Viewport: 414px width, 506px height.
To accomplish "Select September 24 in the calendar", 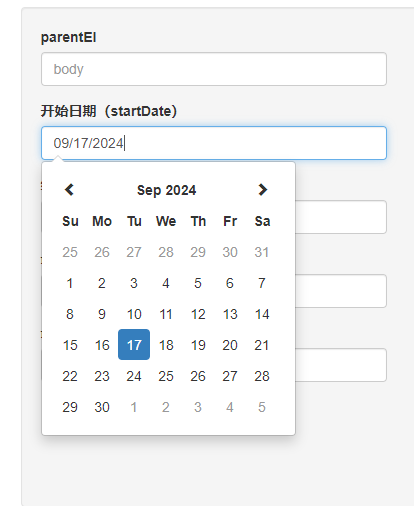I will (x=134, y=376).
